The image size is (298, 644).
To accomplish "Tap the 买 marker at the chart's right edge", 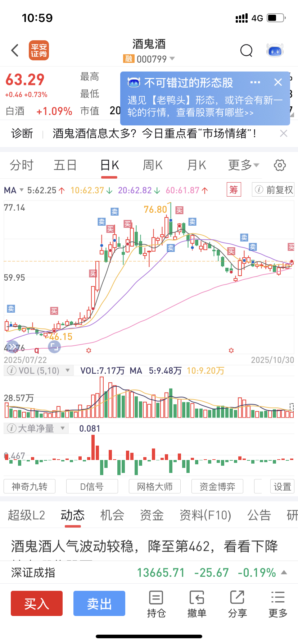I will tap(291, 247).
